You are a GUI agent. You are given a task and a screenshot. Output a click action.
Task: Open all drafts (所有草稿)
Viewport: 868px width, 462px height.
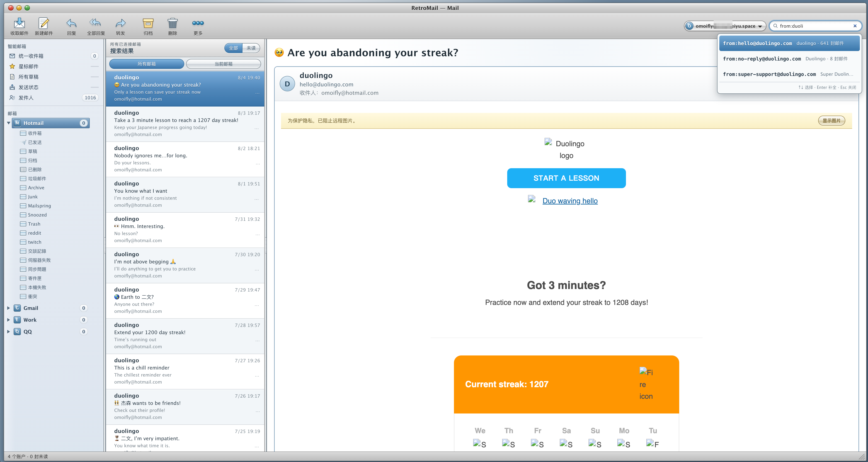coord(54,77)
